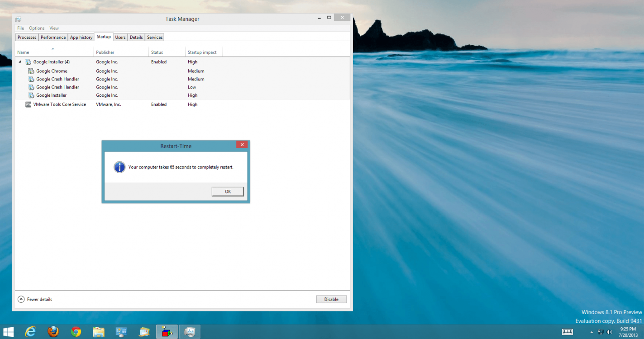Launch Firefox from the taskbar
The image size is (644, 339).
coord(53,332)
